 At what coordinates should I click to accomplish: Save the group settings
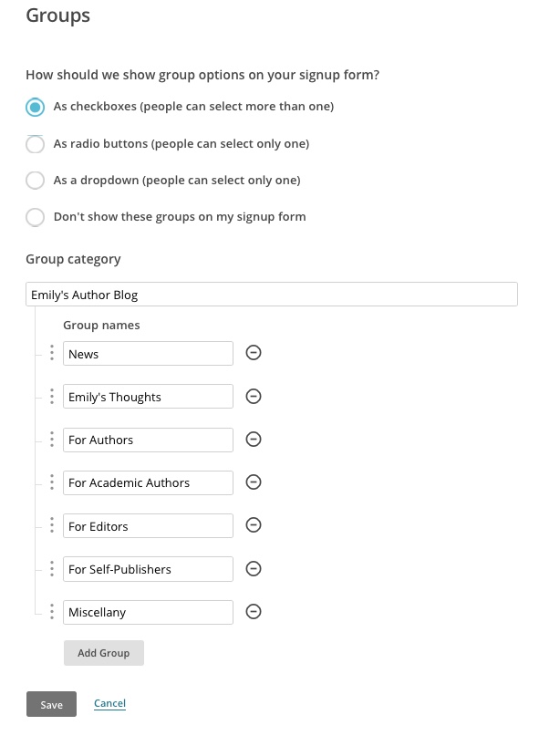[x=51, y=705]
